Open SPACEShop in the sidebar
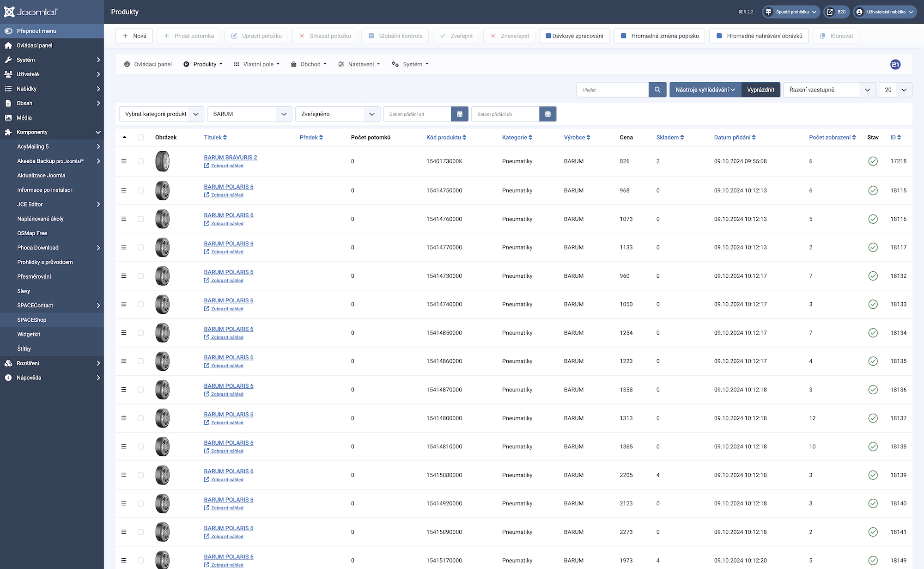 pos(52,320)
